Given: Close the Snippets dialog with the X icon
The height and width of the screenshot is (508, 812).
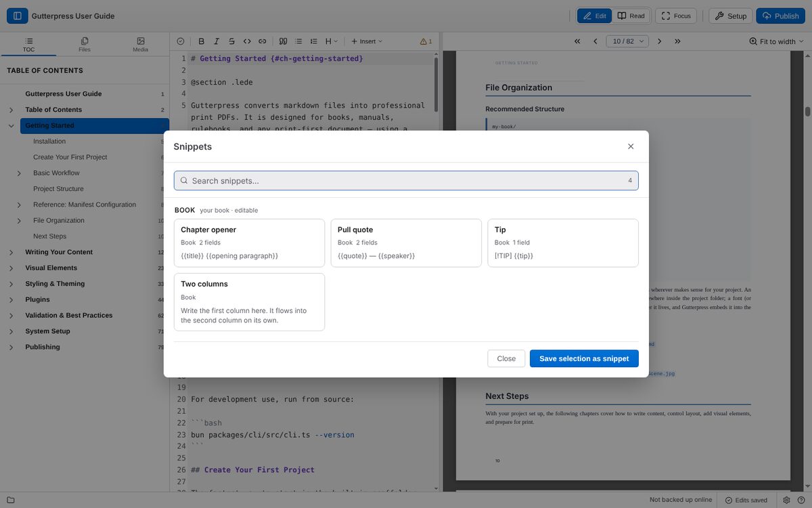Looking at the screenshot, I should coord(631,146).
